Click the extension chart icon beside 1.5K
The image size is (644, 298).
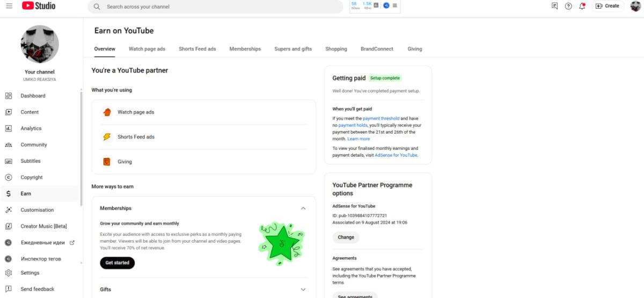[376, 5]
